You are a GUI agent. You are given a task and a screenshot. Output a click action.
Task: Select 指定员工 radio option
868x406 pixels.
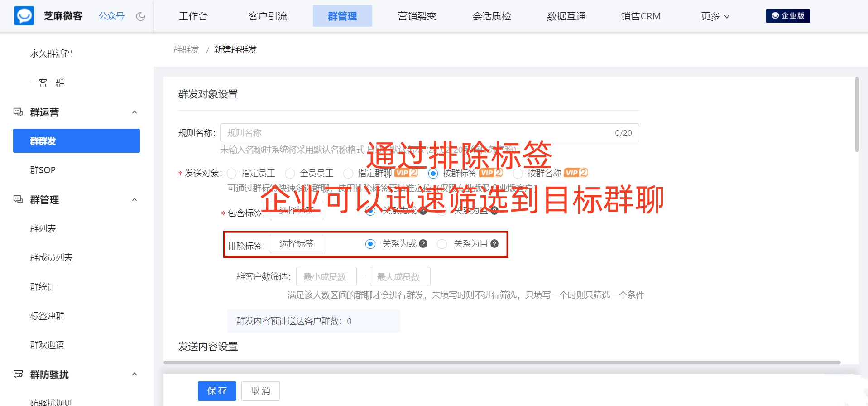(x=231, y=174)
